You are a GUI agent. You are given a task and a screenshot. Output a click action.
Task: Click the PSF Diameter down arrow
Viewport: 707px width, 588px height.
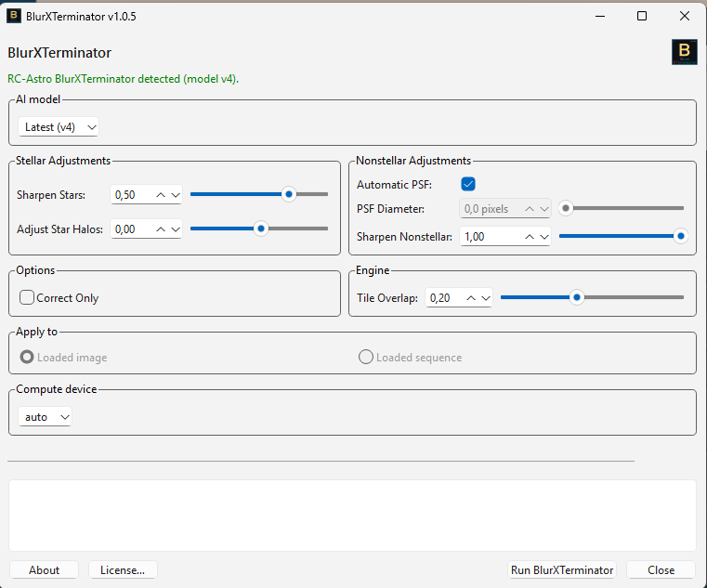pos(544,209)
